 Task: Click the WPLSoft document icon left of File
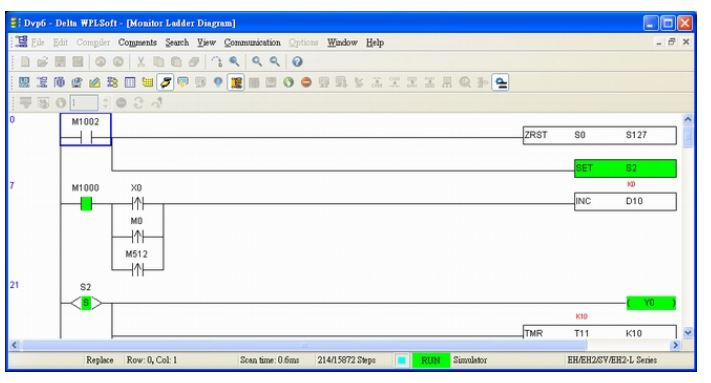21,42
